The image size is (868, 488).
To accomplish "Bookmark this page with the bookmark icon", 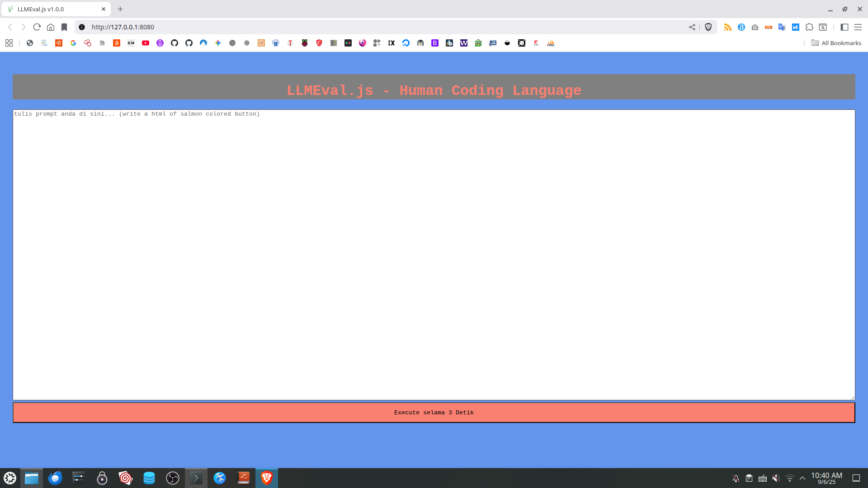I will click(x=64, y=27).
